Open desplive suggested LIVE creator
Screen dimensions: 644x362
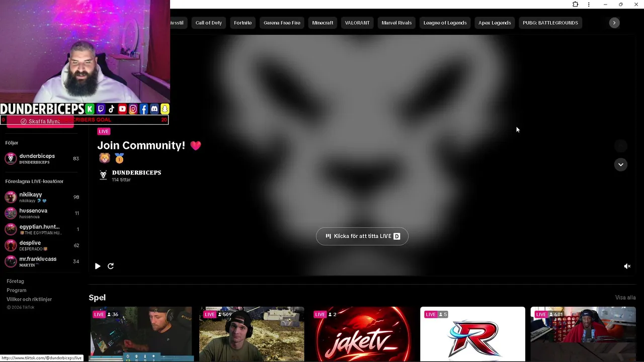pyautogui.click(x=42, y=245)
